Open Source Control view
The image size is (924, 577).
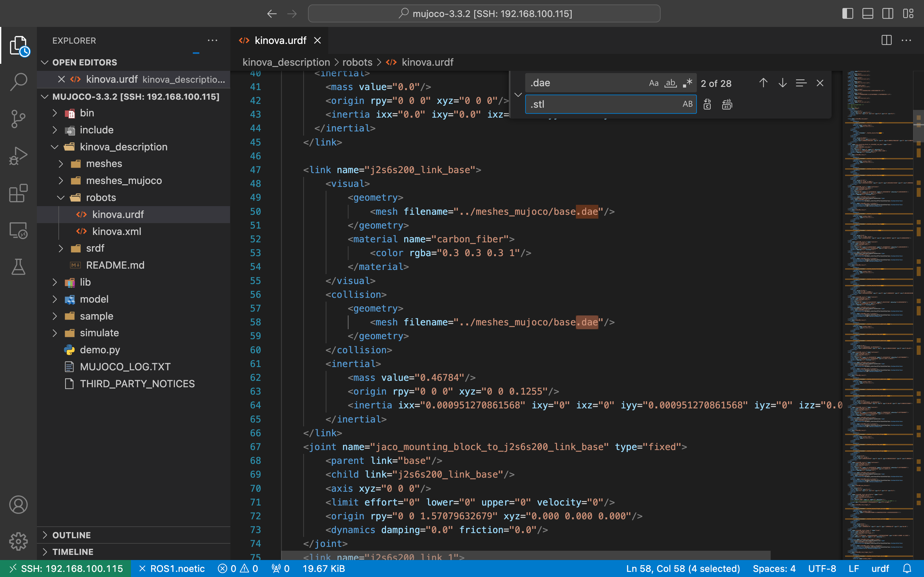[18, 119]
